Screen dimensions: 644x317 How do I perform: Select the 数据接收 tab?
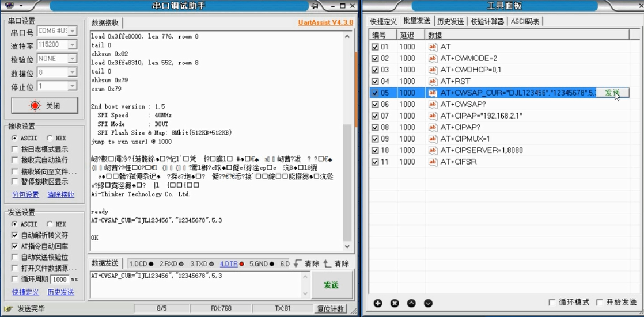[x=105, y=22]
